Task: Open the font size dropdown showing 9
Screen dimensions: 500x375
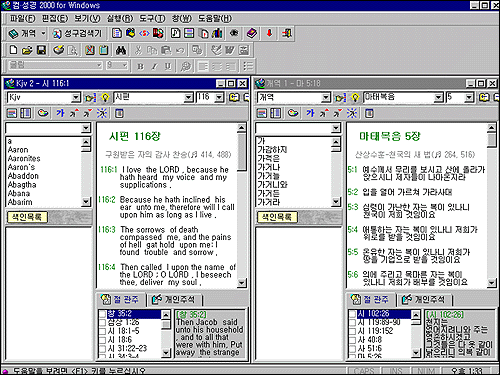Action: [125, 65]
